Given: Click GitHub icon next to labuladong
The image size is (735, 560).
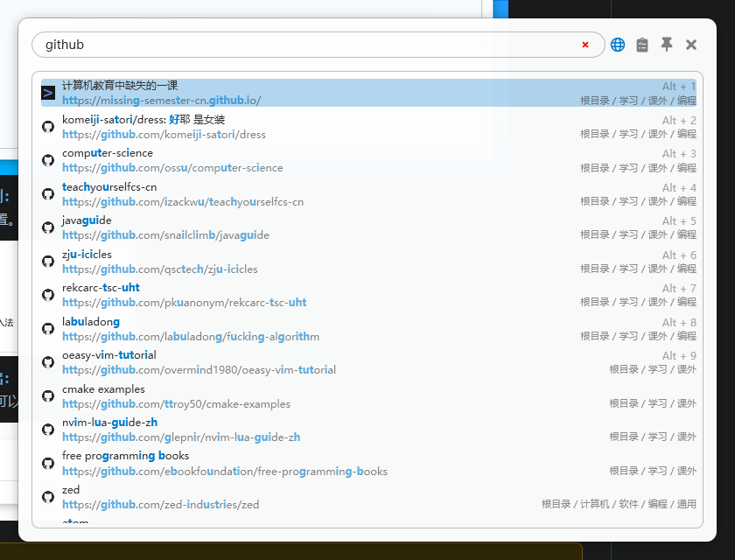Looking at the screenshot, I should [48, 329].
